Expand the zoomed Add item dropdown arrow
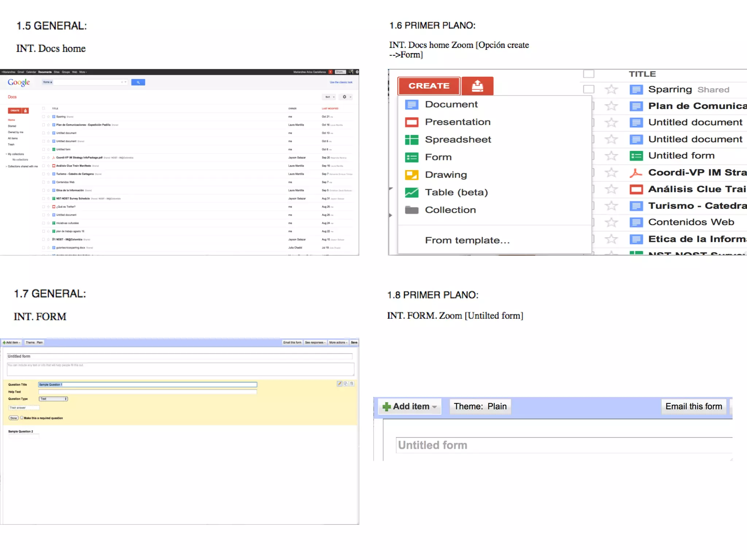This screenshot has height=560, width=747. (434, 407)
